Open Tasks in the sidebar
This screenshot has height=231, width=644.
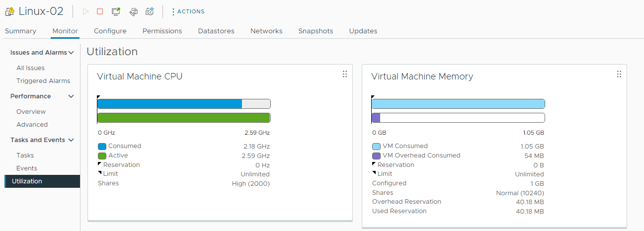pyautogui.click(x=25, y=155)
